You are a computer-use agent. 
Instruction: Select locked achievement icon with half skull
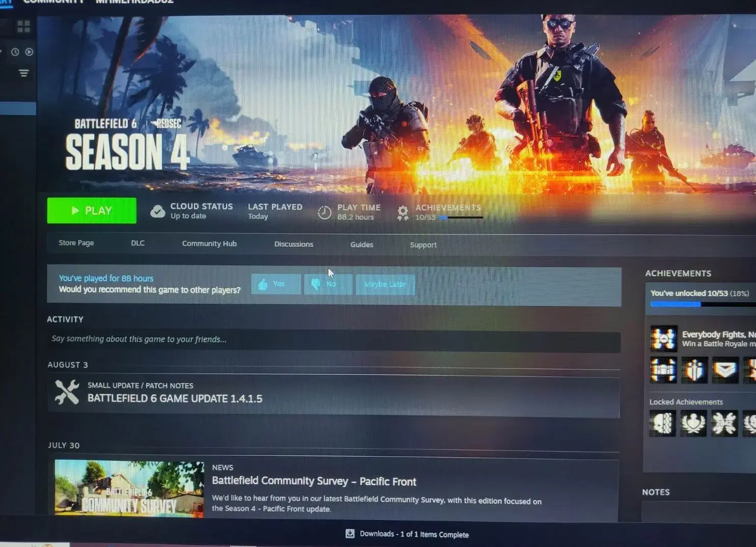point(662,423)
